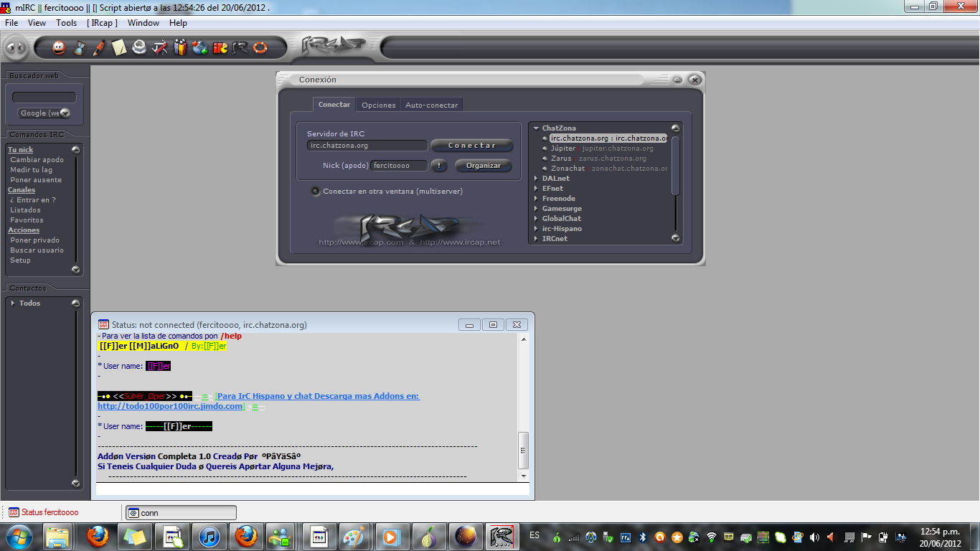The height and width of the screenshot is (551, 980).
Task: Click the round double-arrow toggle at toolbar left
Action: tap(17, 48)
